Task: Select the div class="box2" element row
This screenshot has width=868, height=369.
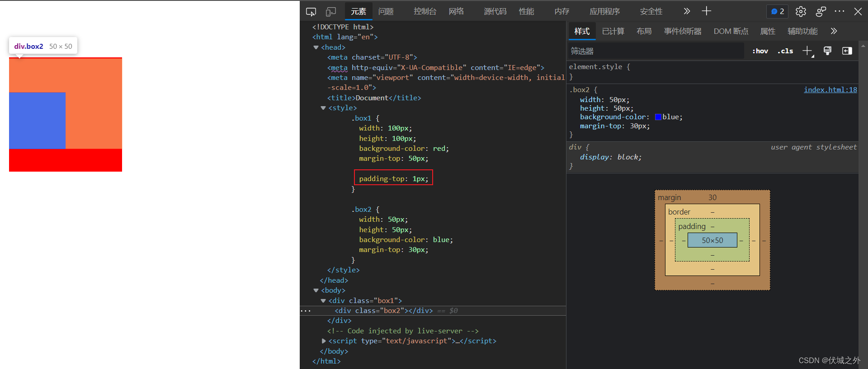Action: tap(383, 311)
